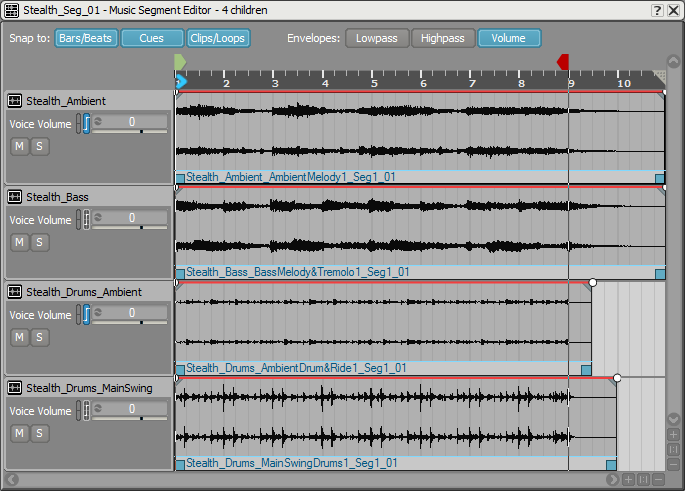Open Stealth_Drums_Ambient volume RTPC indicator

click(x=86, y=315)
